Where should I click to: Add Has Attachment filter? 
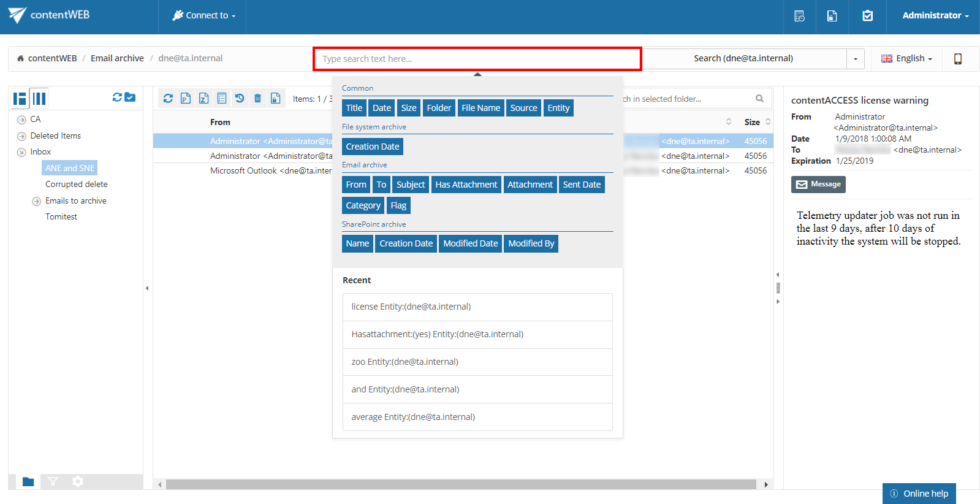(x=466, y=185)
